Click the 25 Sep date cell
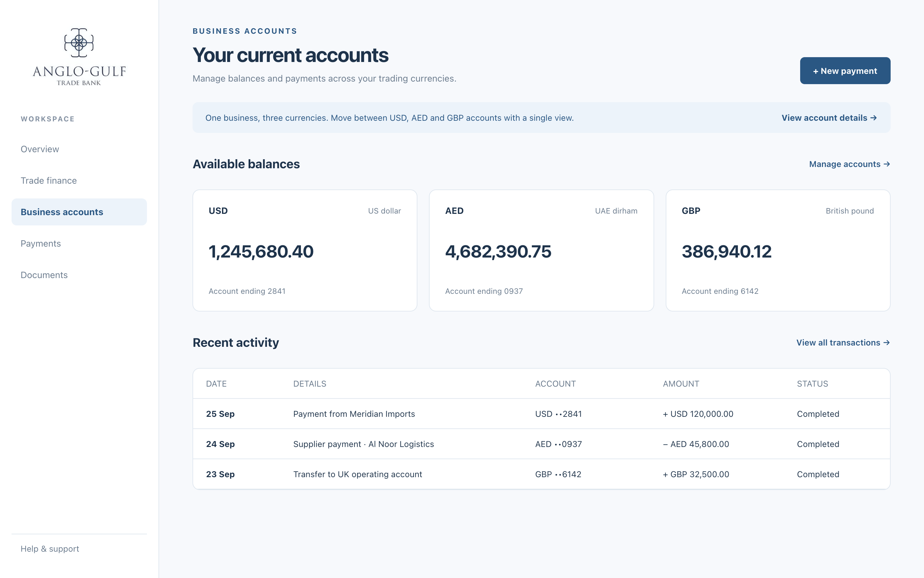This screenshot has width=924, height=578. click(220, 414)
